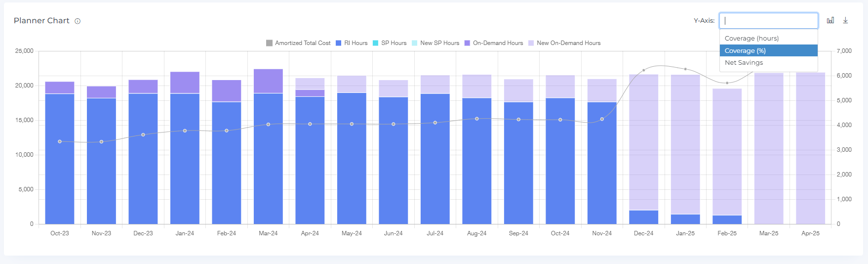Download the planner chart

coord(845,20)
